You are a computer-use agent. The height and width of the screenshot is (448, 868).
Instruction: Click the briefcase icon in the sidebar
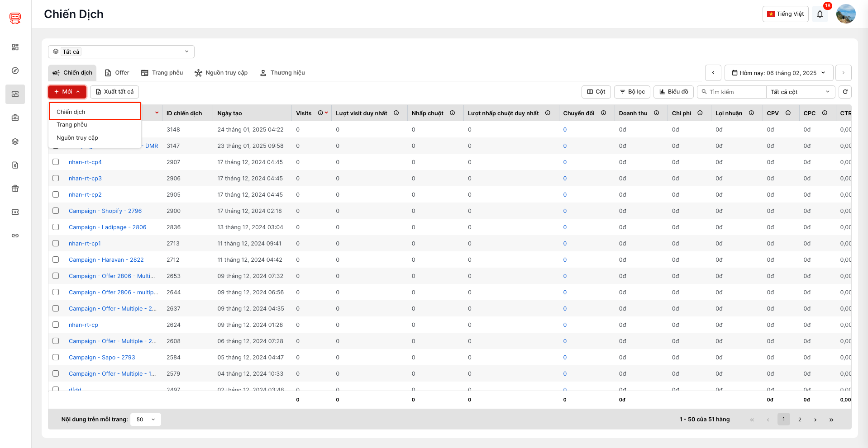[15, 118]
